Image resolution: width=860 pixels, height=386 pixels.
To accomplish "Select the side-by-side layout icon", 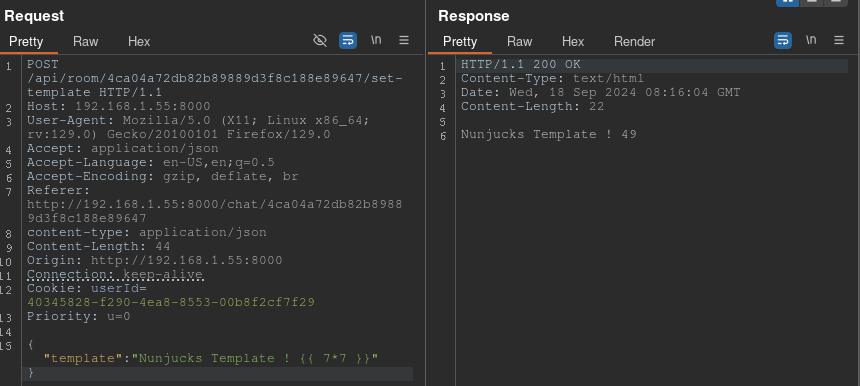I will 787,2.
